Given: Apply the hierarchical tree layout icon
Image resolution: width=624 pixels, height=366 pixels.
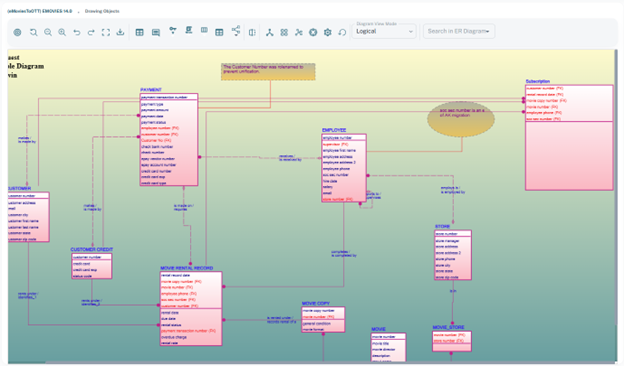Looking at the screenshot, I should [x=270, y=32].
